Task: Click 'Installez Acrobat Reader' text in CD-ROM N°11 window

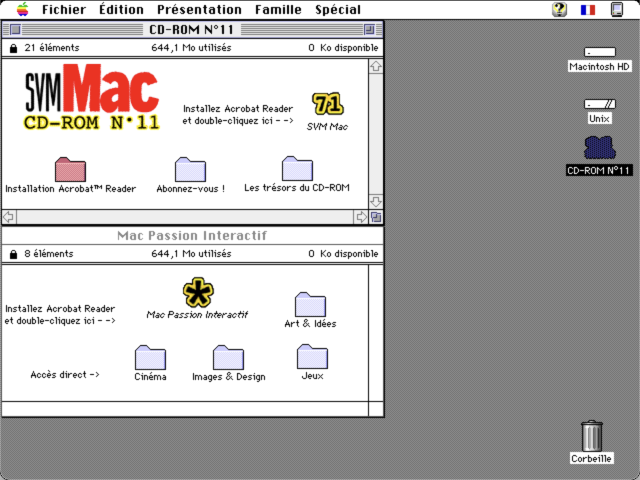Action: coord(238,109)
